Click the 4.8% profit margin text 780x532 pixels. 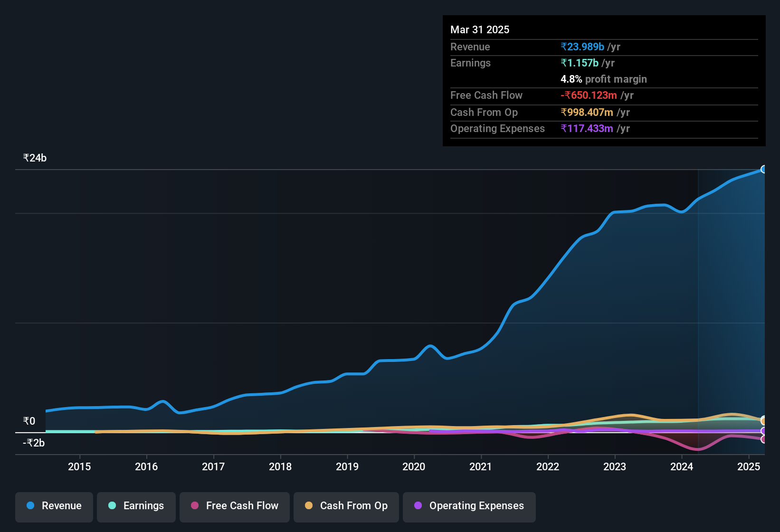[x=604, y=79]
